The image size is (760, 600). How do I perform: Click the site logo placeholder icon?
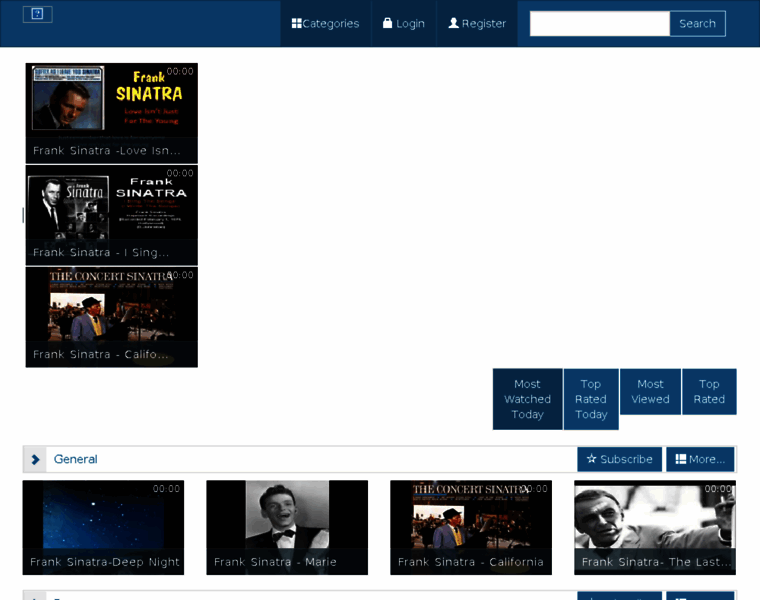coord(37,14)
